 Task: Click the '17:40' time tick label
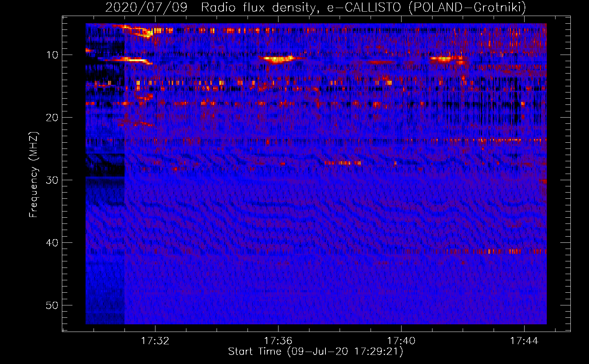[401, 341]
